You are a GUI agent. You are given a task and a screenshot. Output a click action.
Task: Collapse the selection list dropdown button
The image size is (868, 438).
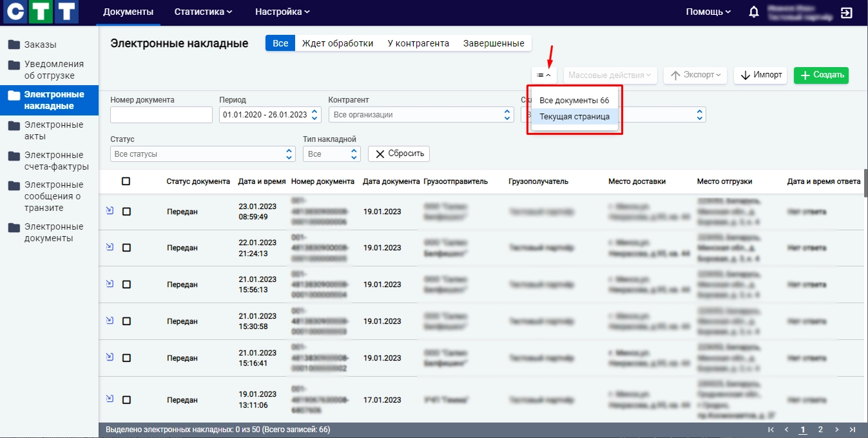(x=544, y=75)
